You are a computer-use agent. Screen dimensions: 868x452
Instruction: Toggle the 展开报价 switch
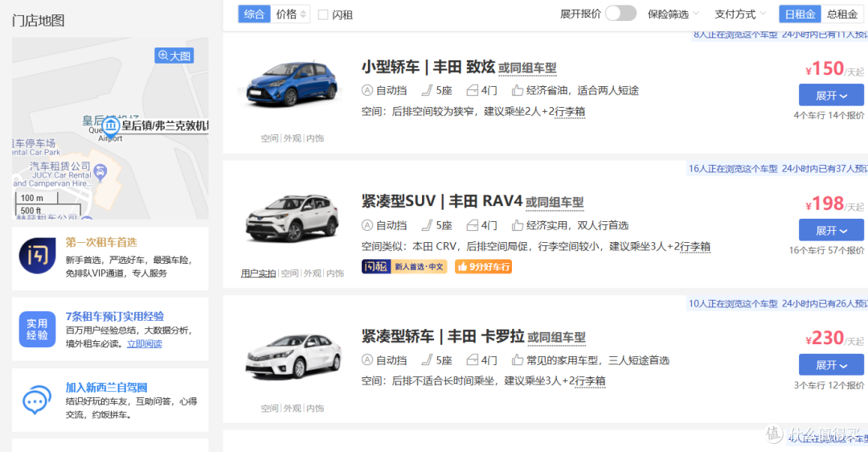[x=620, y=14]
